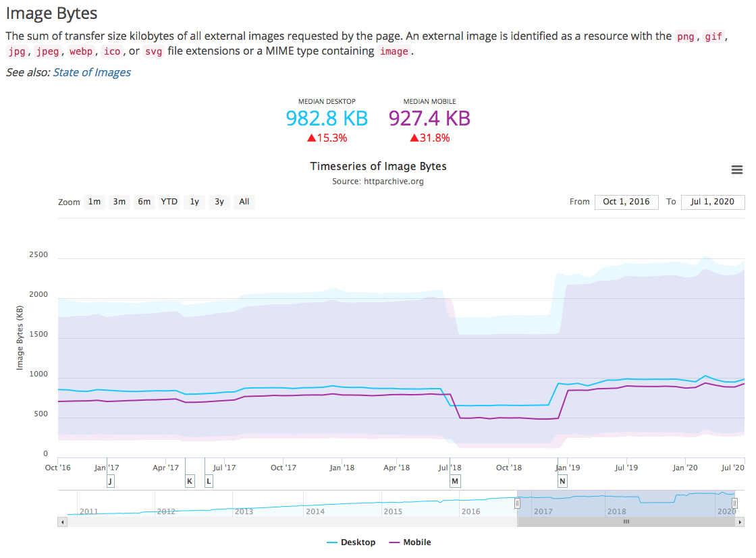Toggle the Mobile series in legend
The image size is (756, 558).
[410, 542]
